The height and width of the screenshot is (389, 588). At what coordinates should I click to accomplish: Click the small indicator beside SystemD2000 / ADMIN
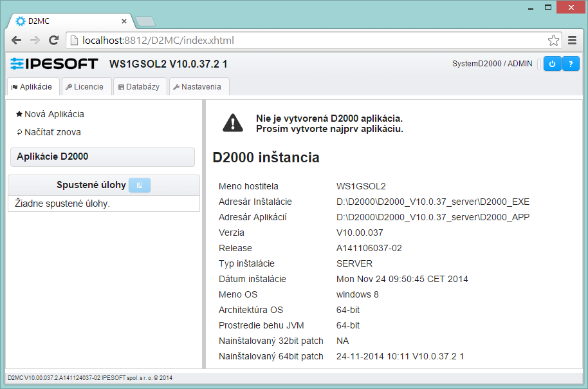539,64
